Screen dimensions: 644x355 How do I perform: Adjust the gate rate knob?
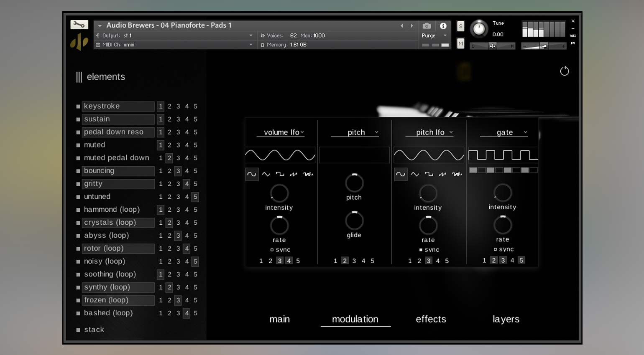click(503, 225)
